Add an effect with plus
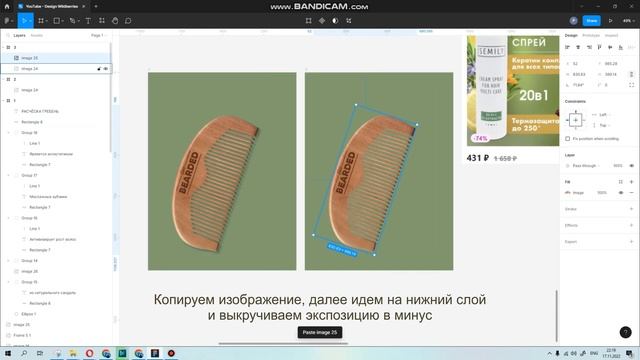This screenshot has height=360, width=640. point(631,225)
